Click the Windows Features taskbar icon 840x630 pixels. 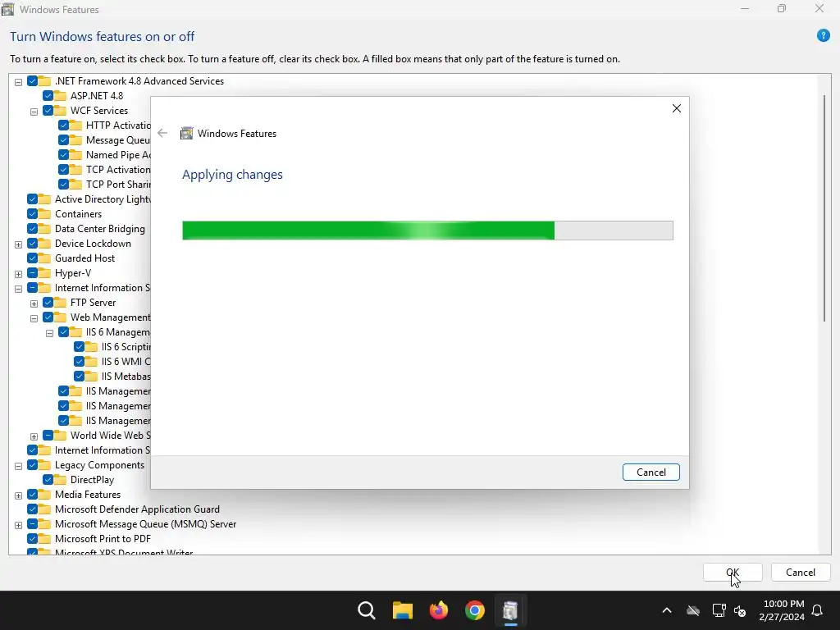coord(510,610)
